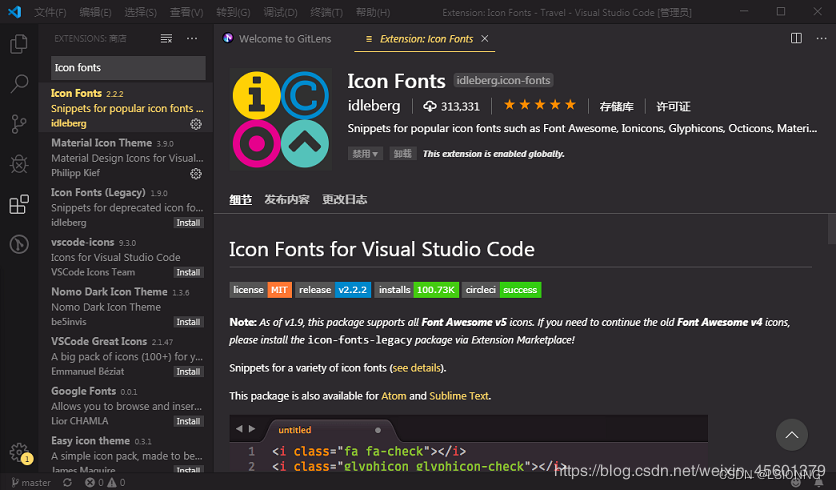Switch to Welcome to GitLens tab
The image size is (836, 490).
284,38
